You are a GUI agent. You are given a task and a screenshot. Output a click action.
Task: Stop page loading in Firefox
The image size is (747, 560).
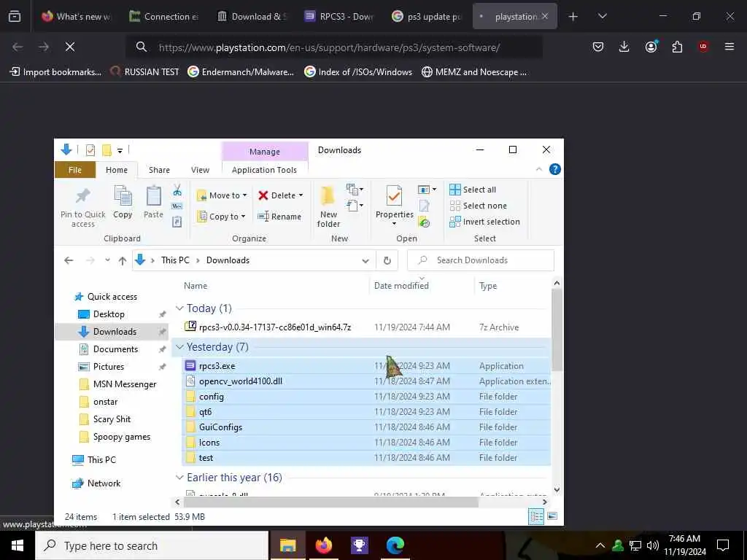(x=69, y=47)
